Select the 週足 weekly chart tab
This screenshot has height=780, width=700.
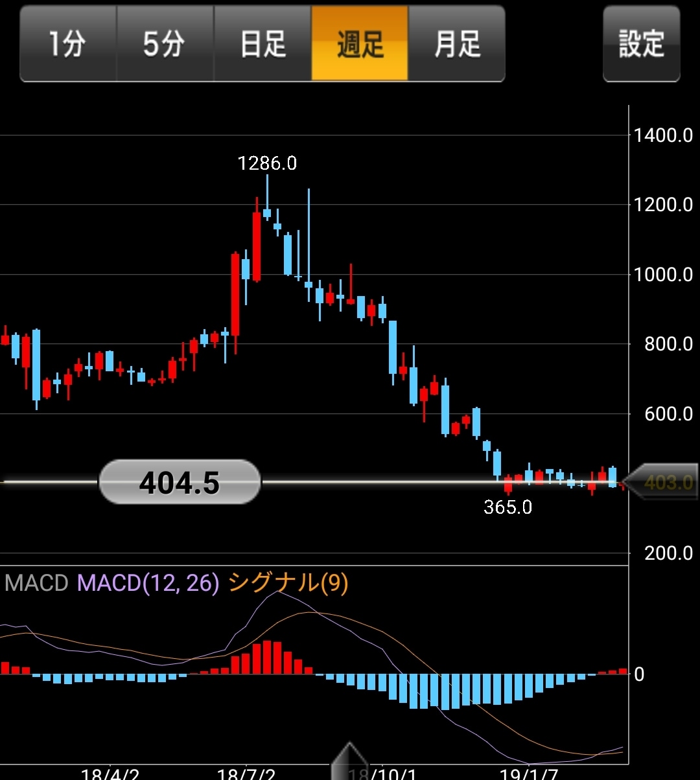coord(360,43)
